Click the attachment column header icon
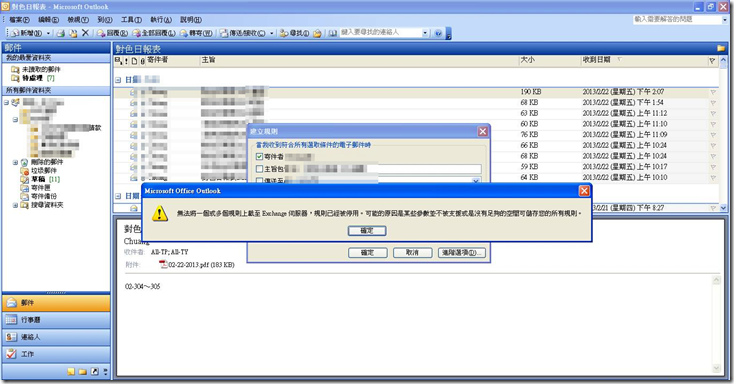 tap(142, 61)
